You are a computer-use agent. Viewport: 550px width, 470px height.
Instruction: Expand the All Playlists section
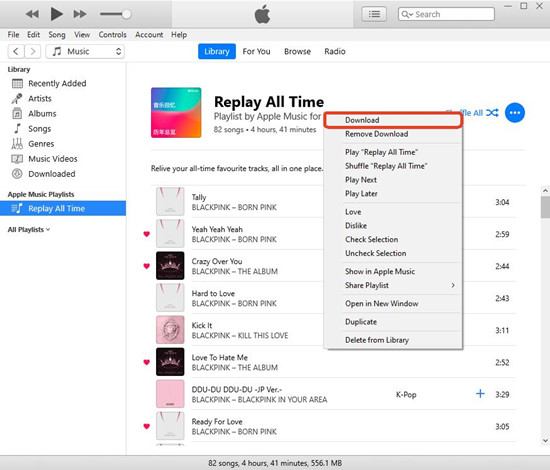[x=29, y=230]
